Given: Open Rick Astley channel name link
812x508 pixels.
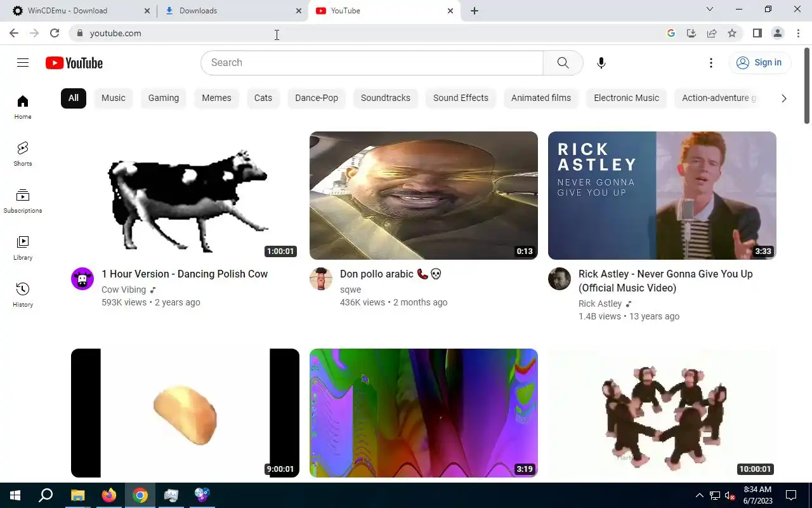Looking at the screenshot, I should click(600, 304).
